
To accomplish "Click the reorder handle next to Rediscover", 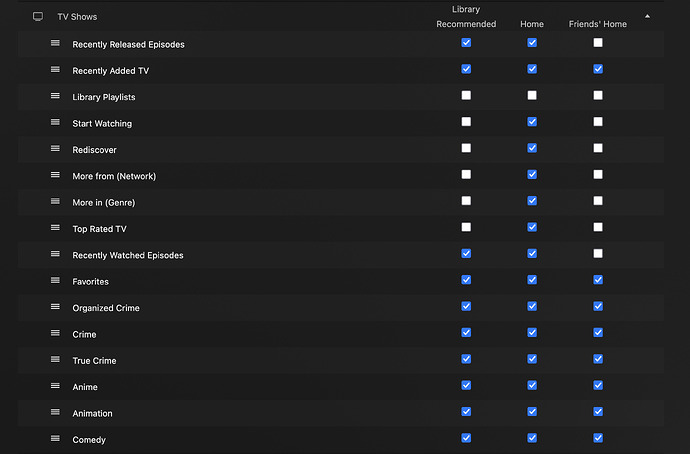I will coord(55,149).
